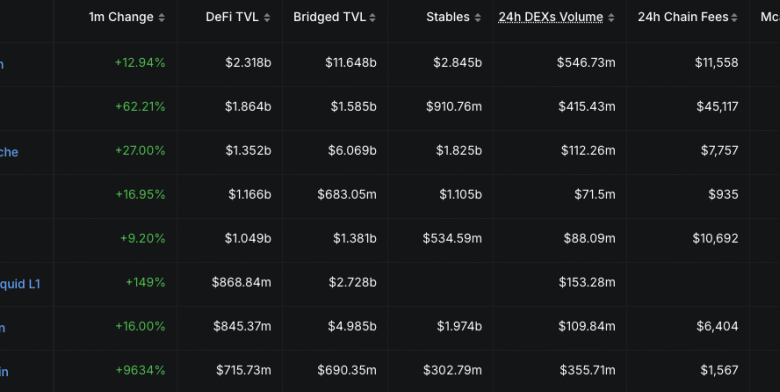The width and height of the screenshot is (780, 392).
Task: Click DeFi TVL sort arrows icon
Action: (x=267, y=17)
